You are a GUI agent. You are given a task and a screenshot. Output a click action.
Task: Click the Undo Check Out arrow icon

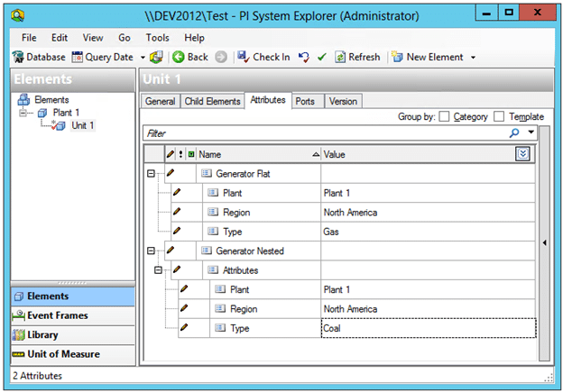[303, 57]
